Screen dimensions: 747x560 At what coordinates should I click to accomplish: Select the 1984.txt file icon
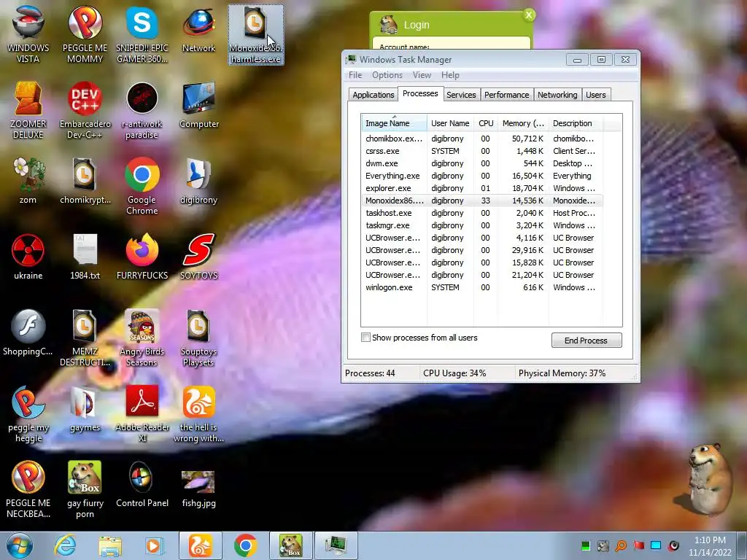coord(85,257)
